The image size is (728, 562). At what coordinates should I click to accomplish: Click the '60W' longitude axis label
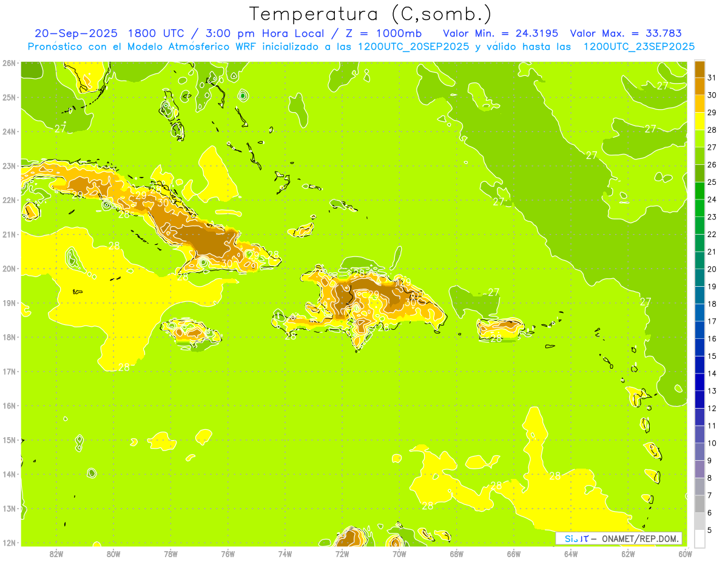(685, 554)
